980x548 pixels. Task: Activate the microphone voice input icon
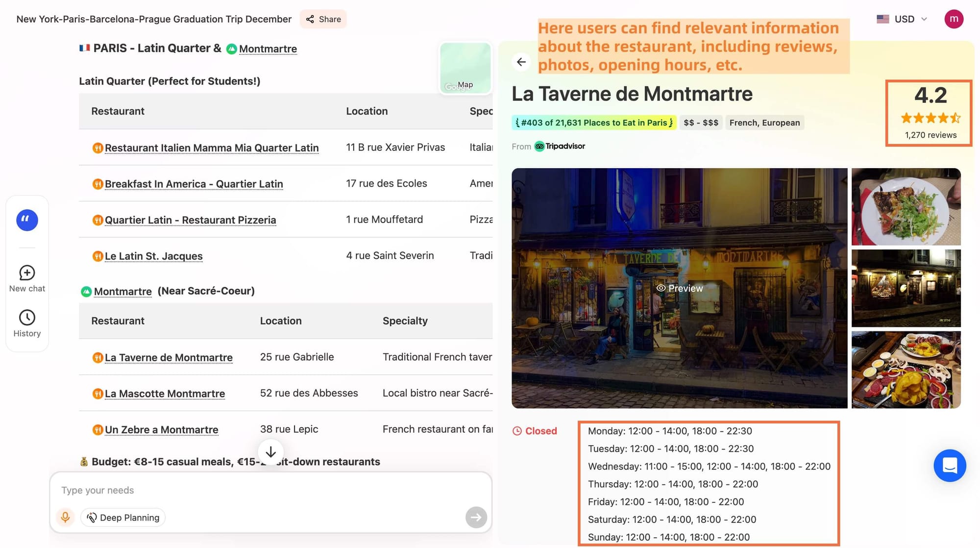click(x=65, y=517)
